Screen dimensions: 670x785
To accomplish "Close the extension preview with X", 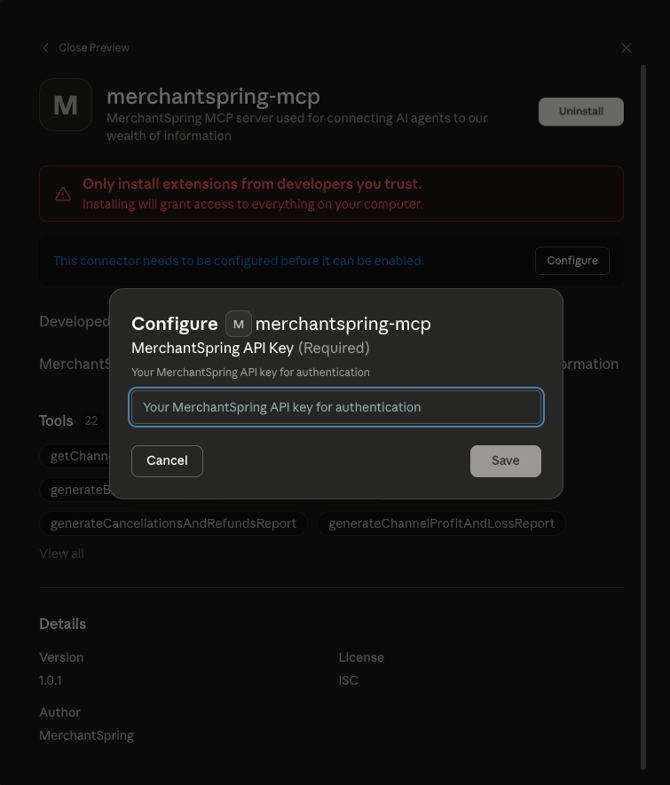I will [626, 48].
